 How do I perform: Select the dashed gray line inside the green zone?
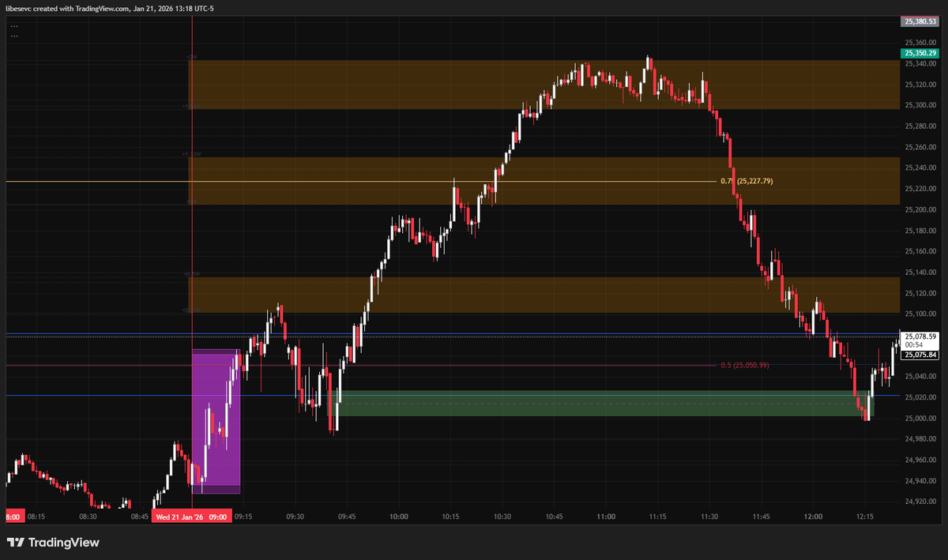553,403
